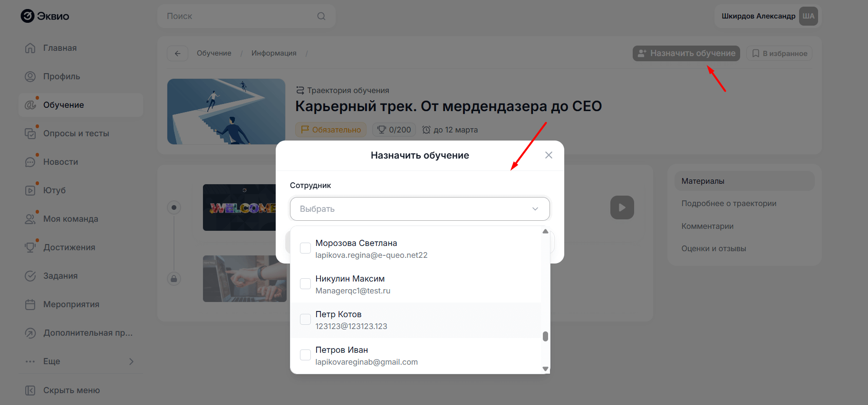Close the Назначить обучение dialog
Viewport: 868px width, 405px height.
click(x=549, y=155)
